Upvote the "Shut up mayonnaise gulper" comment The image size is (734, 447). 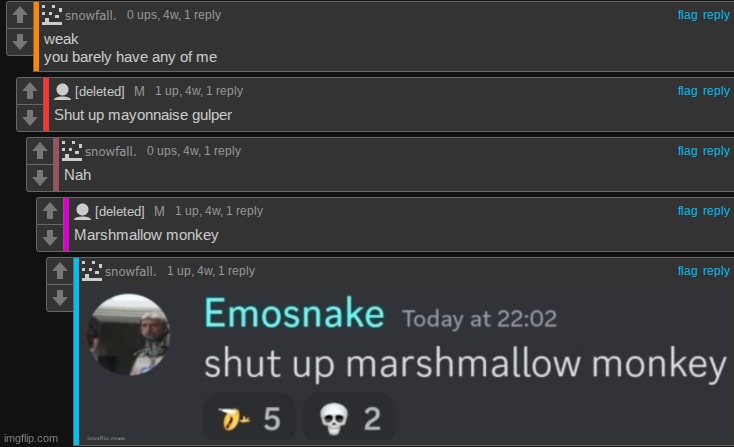click(x=30, y=91)
